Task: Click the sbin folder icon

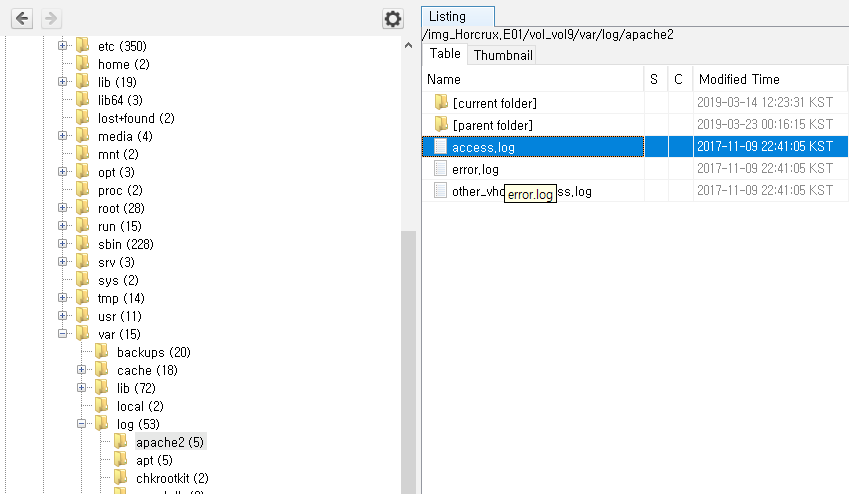Action: (83, 243)
